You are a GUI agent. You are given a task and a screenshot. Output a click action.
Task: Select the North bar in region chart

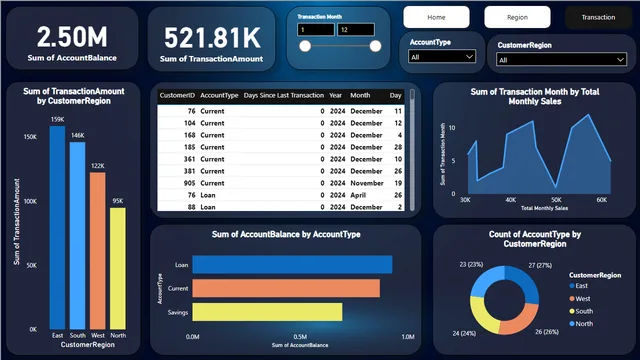[118, 269]
